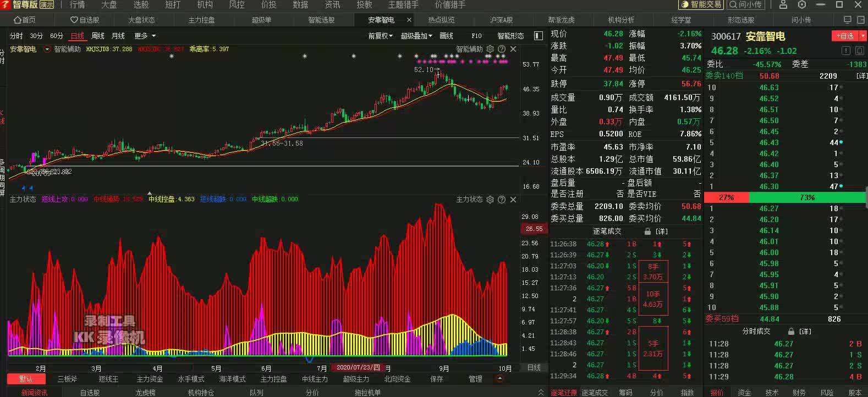Expand the 前复权 adjustment dropdown
Viewport: 868px width, 397px height.
point(381,36)
